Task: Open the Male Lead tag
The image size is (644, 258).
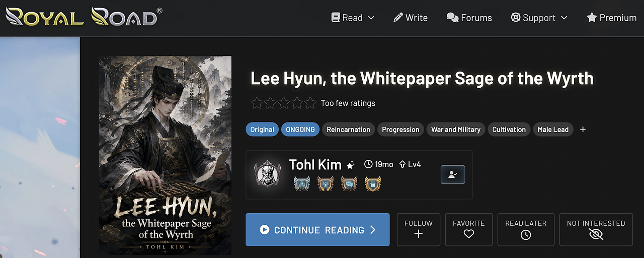Action: tap(553, 130)
